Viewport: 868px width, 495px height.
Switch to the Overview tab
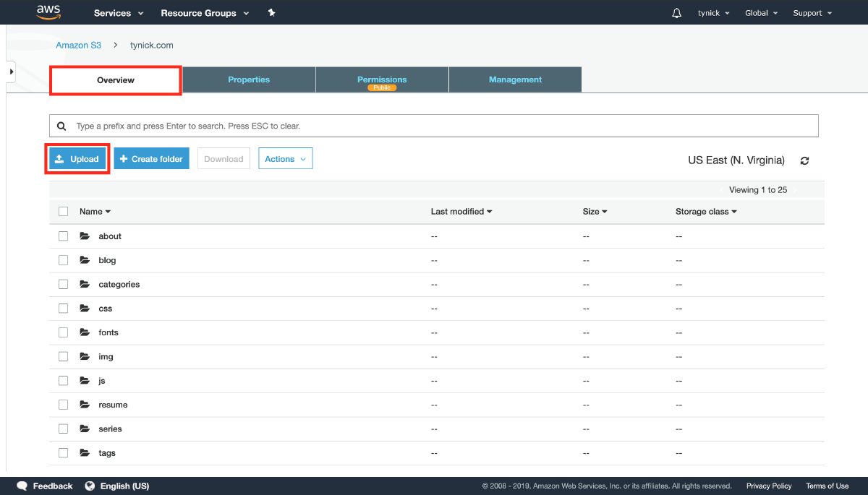116,80
